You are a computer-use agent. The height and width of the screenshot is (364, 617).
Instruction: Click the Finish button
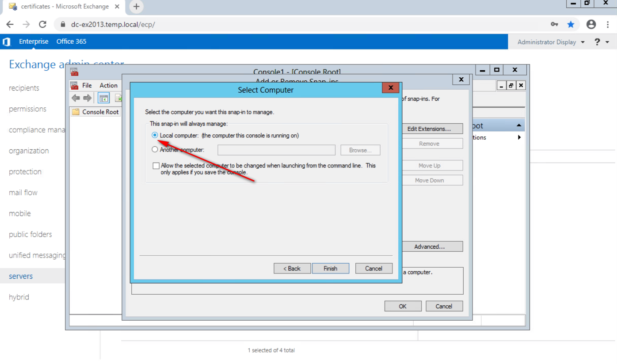(330, 268)
